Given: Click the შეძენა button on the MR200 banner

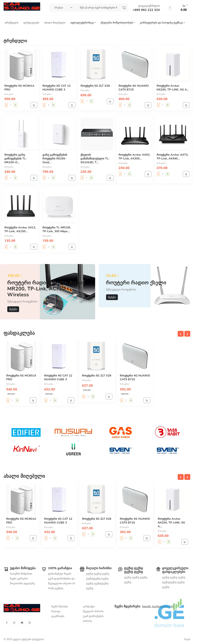Looking at the screenshot, I should click(x=13, y=309).
